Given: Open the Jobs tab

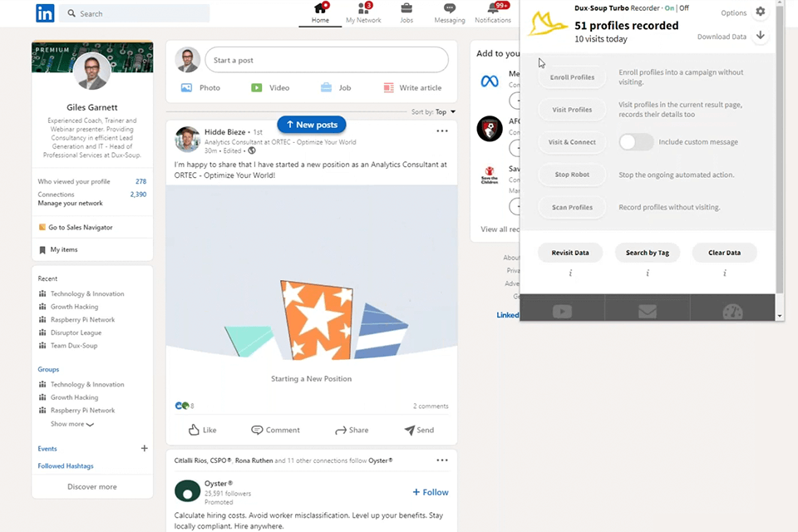Looking at the screenshot, I should (x=406, y=13).
